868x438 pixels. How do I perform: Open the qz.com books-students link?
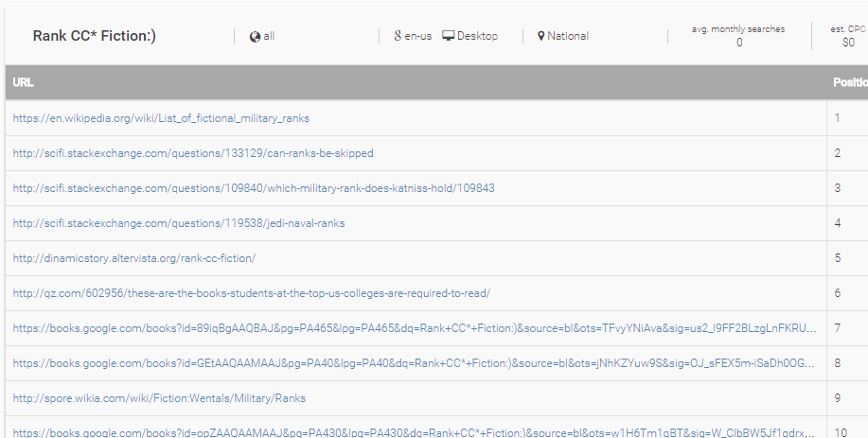click(x=252, y=293)
